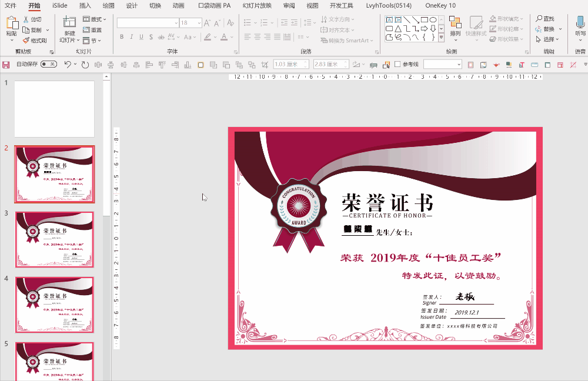588x381 pixels.
Task: Click the Crop tool in quick toolbar
Action: 265,65
